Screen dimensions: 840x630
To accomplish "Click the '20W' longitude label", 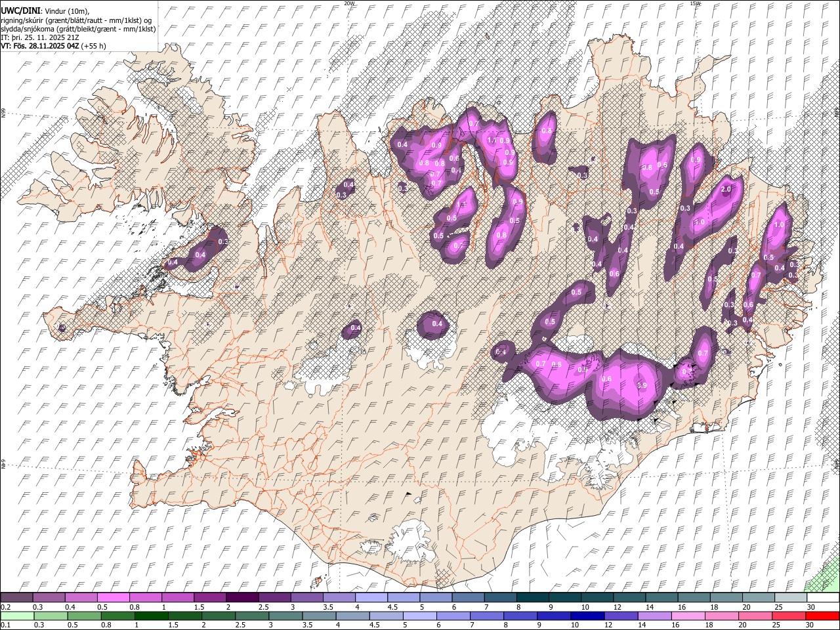I will point(349,3).
